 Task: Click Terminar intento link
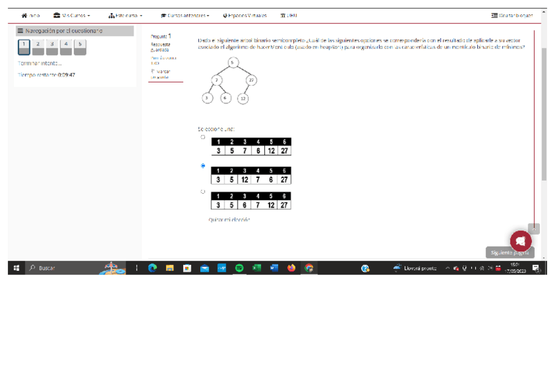click(40, 63)
